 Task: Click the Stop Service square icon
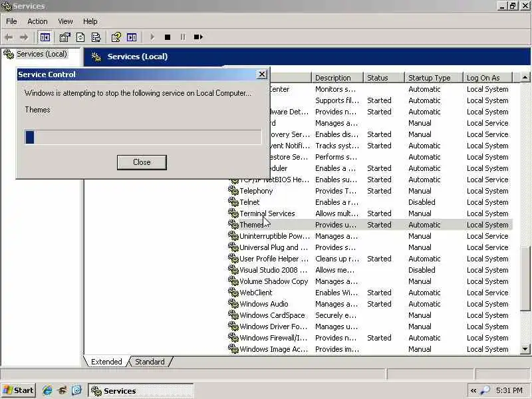pos(168,37)
